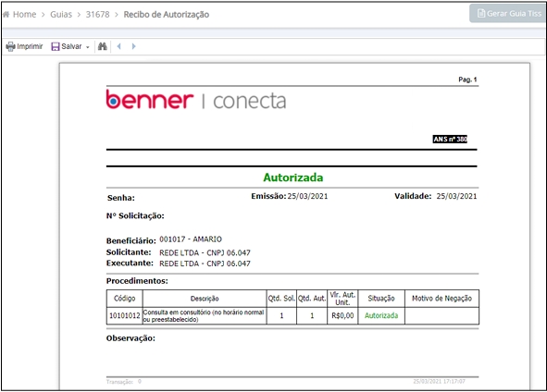This screenshot has width=547, height=392.
Task: Click the Home icon in breadcrumb
Action: click(6, 15)
